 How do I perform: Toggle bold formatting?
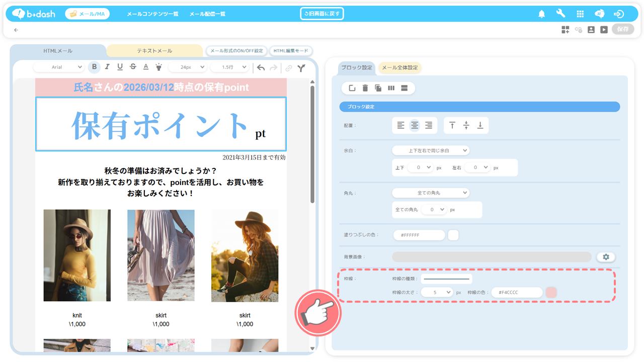click(94, 67)
